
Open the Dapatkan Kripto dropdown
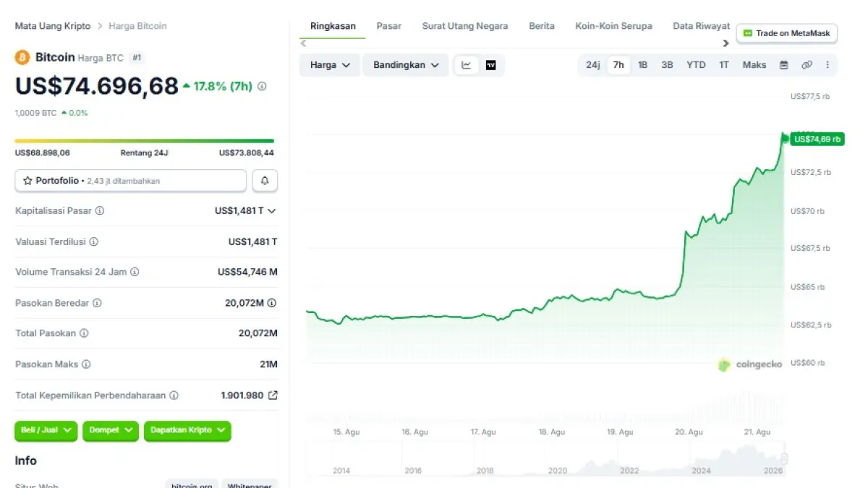click(x=187, y=430)
